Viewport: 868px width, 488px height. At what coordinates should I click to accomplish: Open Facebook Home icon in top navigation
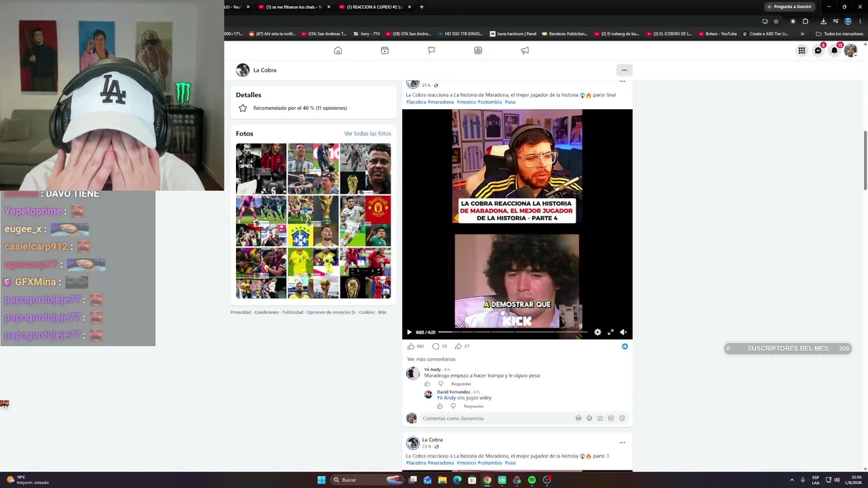coord(338,50)
